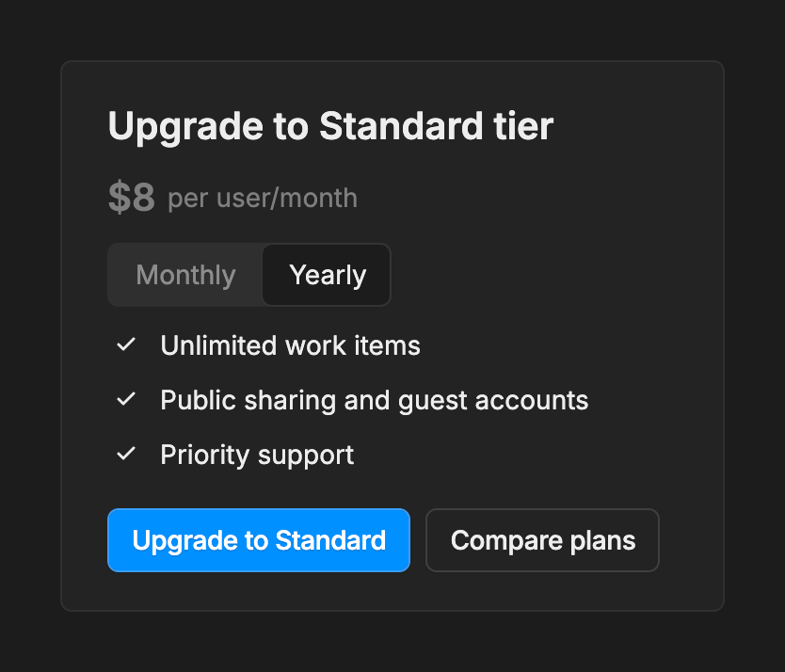The height and width of the screenshot is (672, 785).
Task: Select the Yearly billing option
Action: click(327, 275)
